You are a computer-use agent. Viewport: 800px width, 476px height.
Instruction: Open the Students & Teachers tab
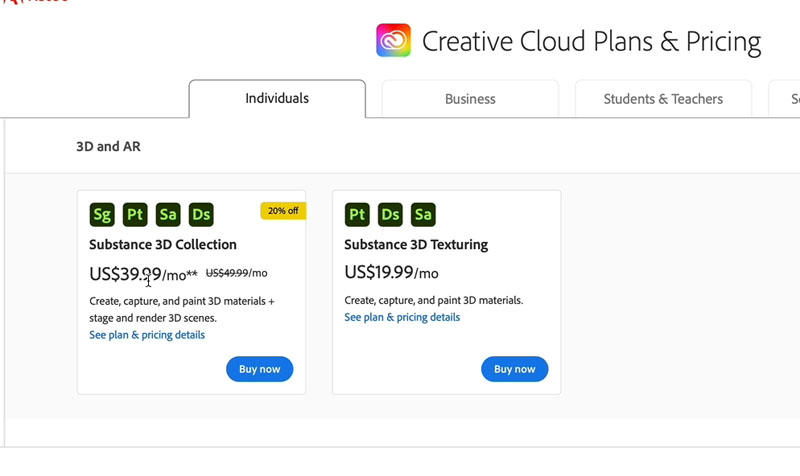click(663, 99)
